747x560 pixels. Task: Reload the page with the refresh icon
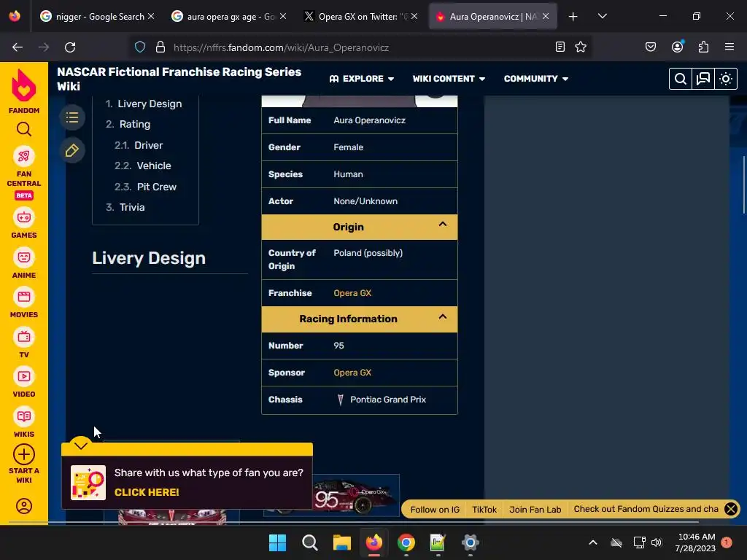(70, 47)
